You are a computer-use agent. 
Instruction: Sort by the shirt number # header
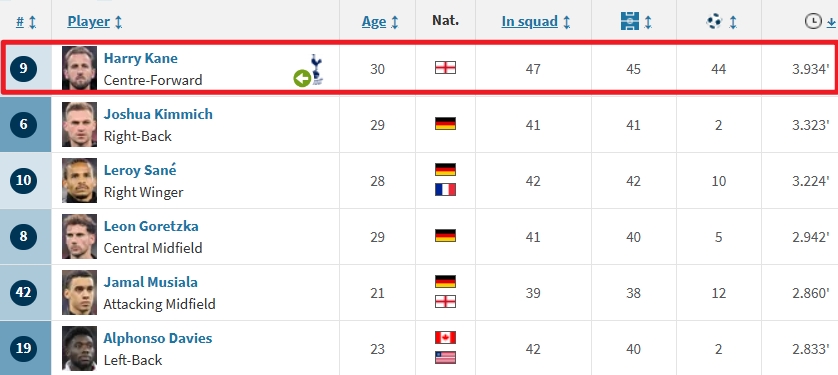[x=20, y=22]
